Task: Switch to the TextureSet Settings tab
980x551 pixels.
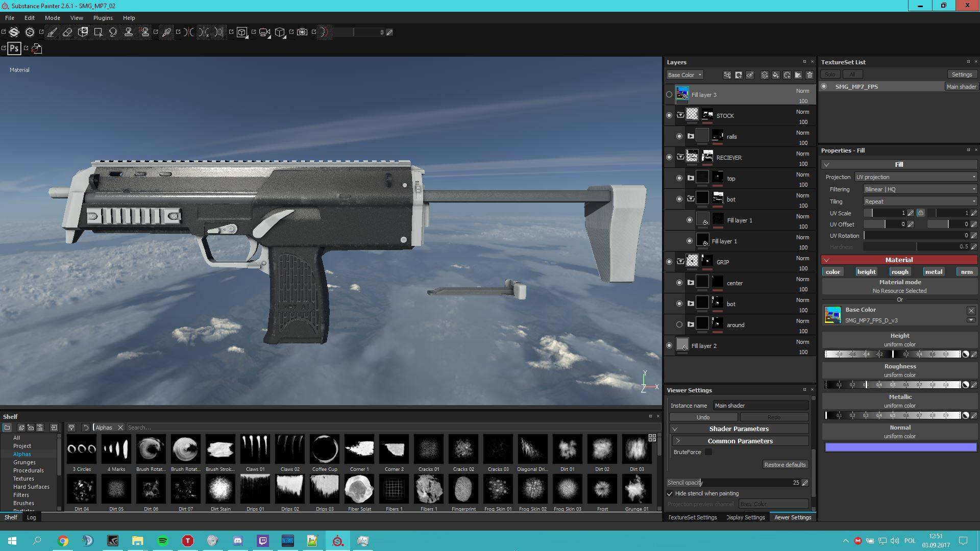Action: click(x=692, y=517)
